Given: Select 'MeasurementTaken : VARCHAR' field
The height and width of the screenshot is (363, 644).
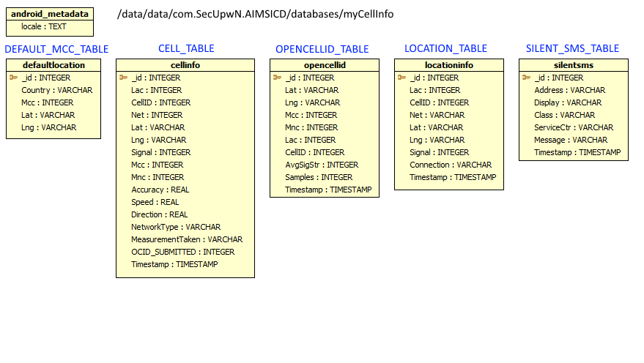Looking at the screenshot, I should [187, 239].
